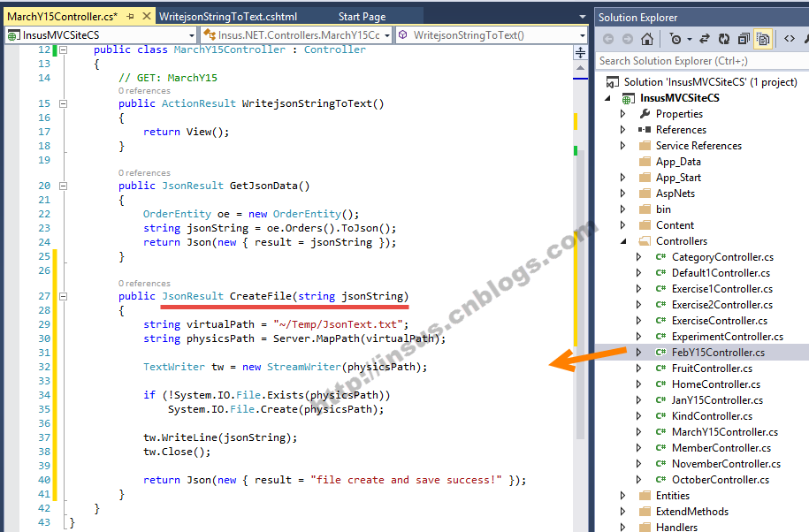809x532 pixels.
Task: Select Default1Controller.cs file
Action: coord(721,273)
